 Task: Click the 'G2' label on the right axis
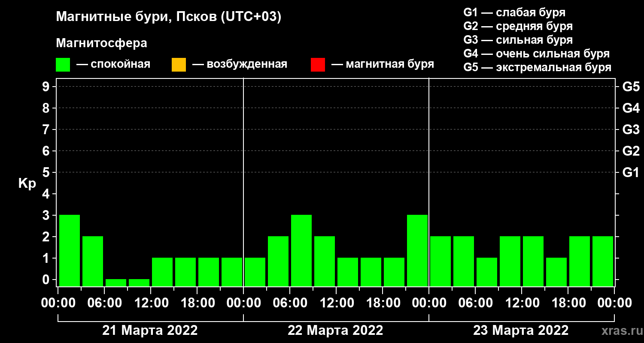(631, 151)
